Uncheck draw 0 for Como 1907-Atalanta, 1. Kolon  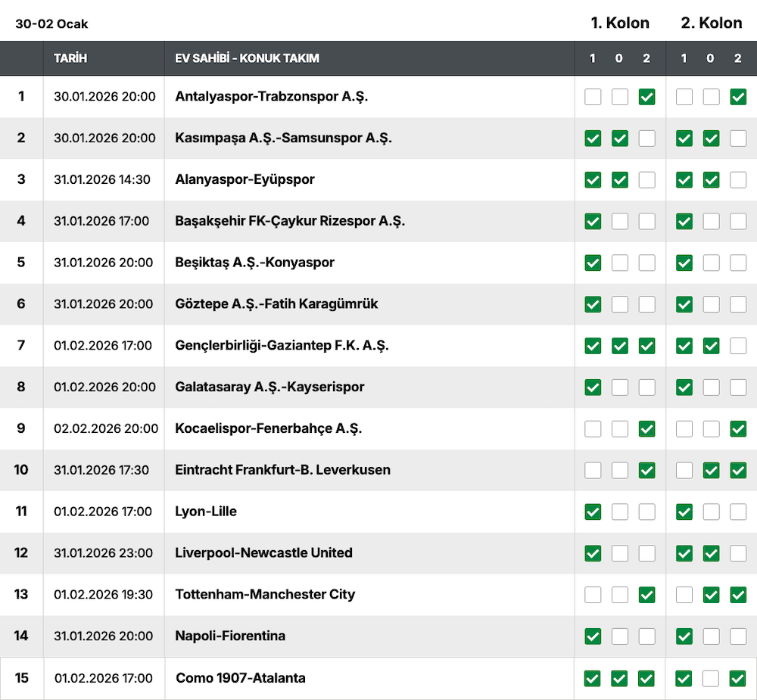620,678
